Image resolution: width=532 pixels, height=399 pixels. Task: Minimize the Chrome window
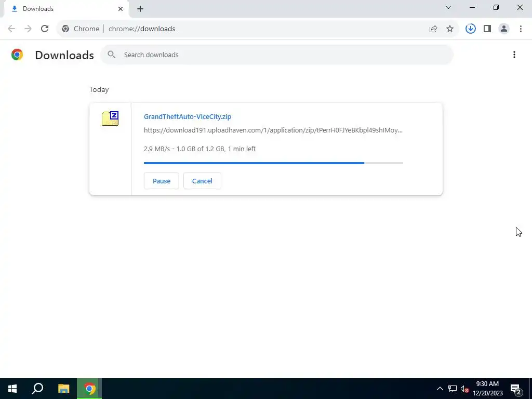point(472,7)
